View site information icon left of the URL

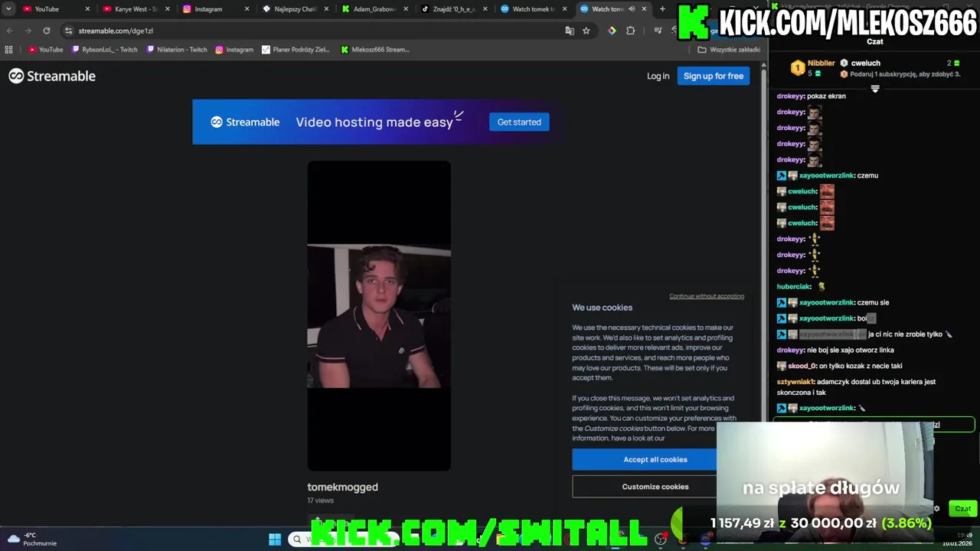pyautogui.click(x=68, y=31)
